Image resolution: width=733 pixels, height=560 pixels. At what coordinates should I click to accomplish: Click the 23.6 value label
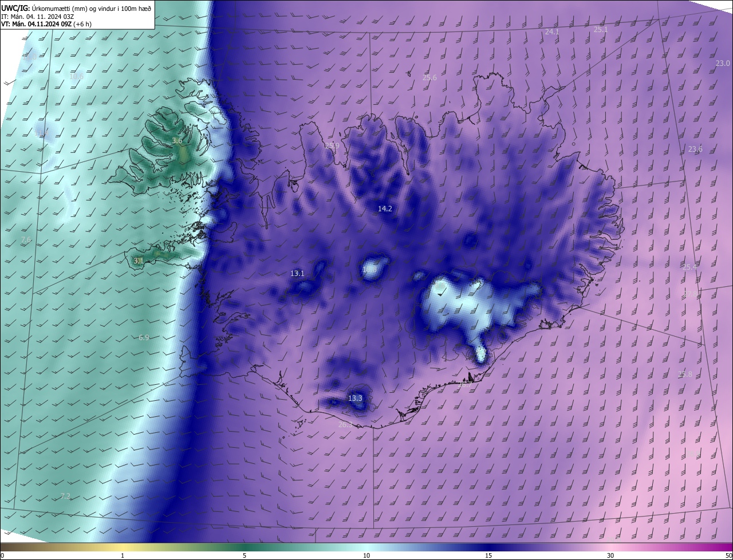coord(695,149)
